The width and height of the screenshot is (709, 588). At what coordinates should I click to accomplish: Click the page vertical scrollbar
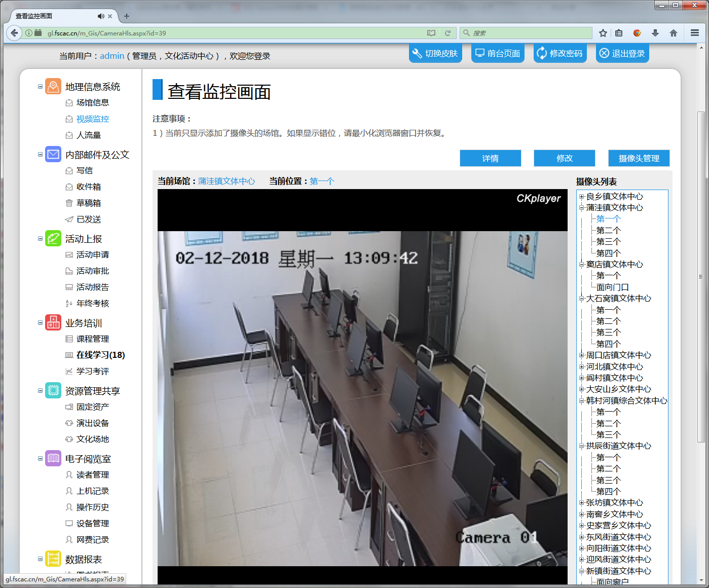click(701, 277)
